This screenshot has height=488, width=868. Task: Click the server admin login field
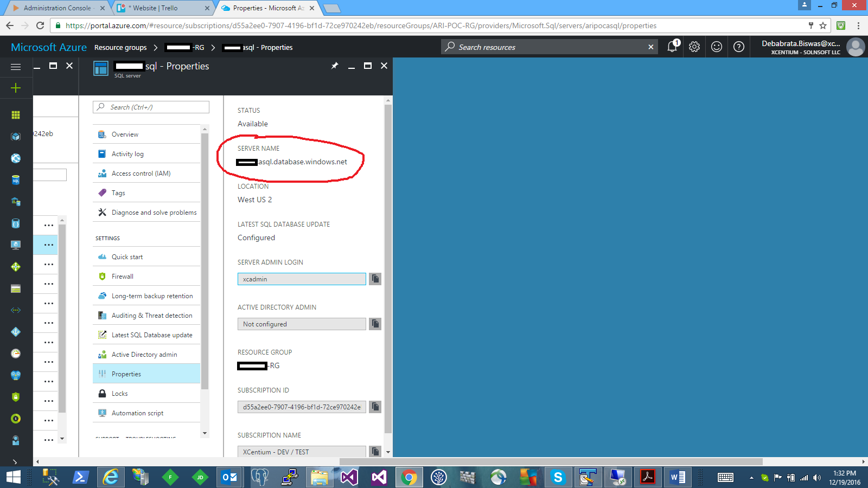tap(302, 279)
